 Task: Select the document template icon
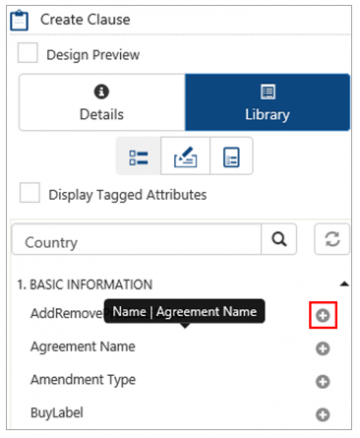[x=231, y=157]
